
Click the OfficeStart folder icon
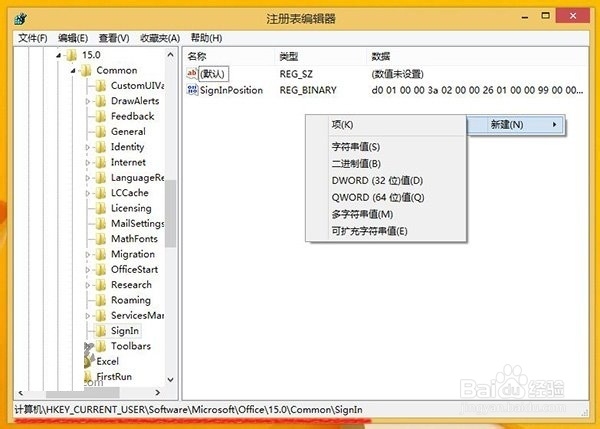coord(101,269)
